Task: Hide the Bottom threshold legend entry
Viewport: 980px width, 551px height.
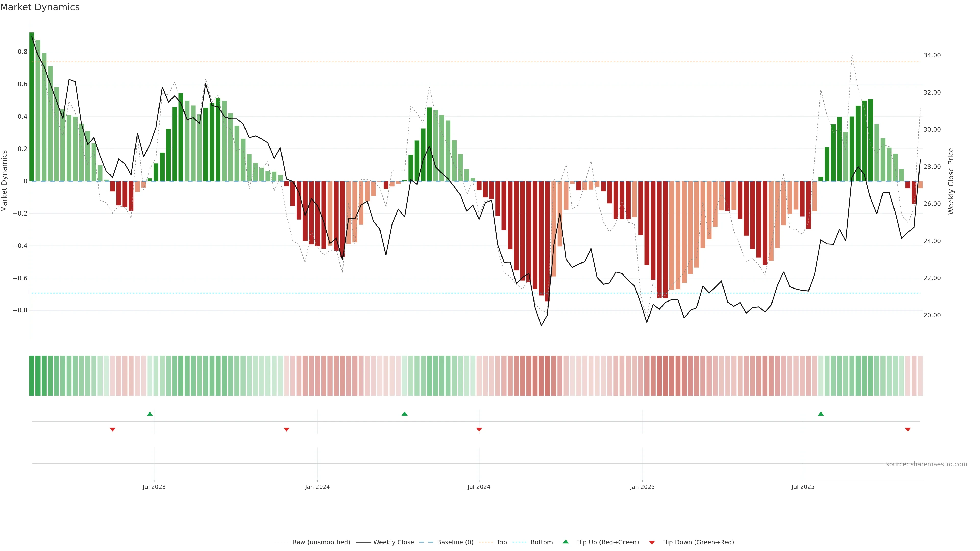Action: tap(541, 542)
